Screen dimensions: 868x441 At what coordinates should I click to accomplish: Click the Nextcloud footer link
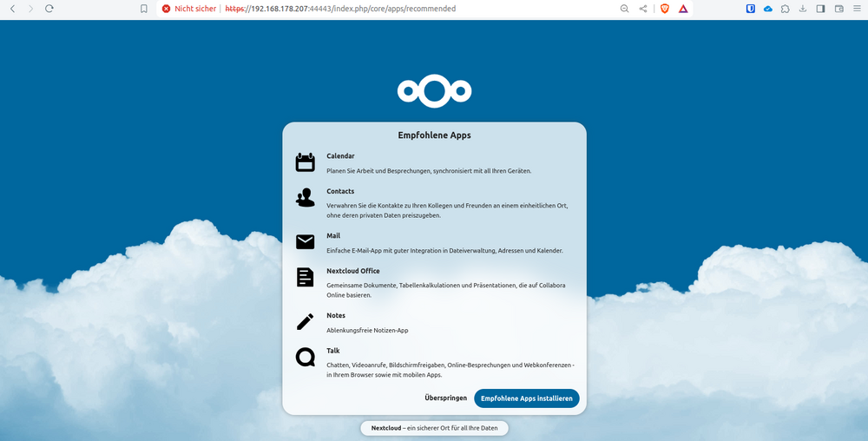coord(386,428)
